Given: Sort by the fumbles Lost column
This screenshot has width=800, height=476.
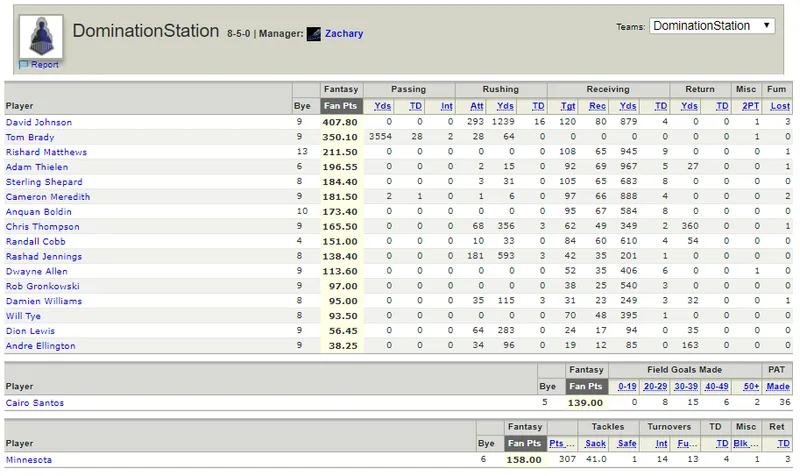Looking at the screenshot, I should click(x=780, y=106).
